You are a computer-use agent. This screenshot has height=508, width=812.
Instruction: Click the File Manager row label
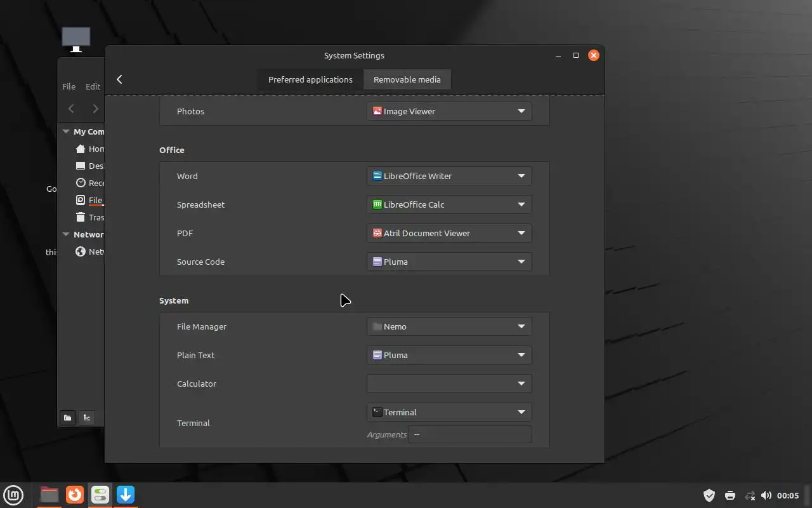coord(202,326)
